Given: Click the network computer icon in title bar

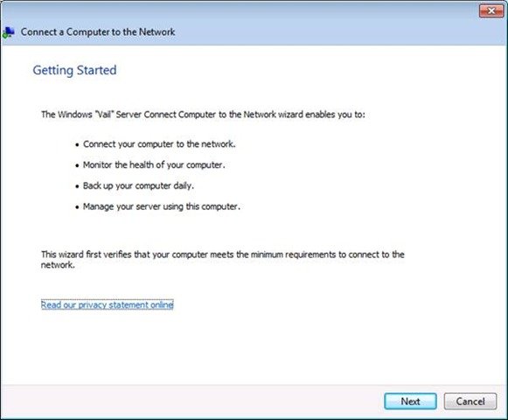Looking at the screenshot, I should 9,32.
